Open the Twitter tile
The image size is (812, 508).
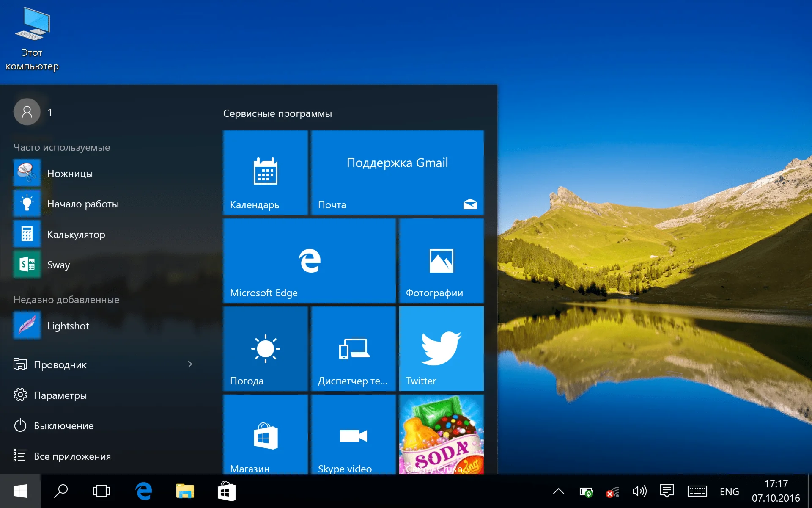coord(441,349)
